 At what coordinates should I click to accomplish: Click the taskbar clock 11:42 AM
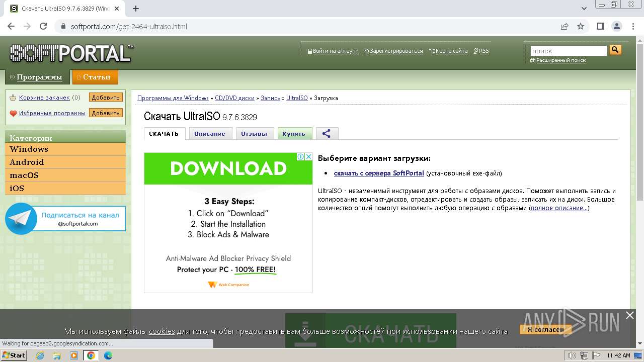pyautogui.click(x=618, y=355)
